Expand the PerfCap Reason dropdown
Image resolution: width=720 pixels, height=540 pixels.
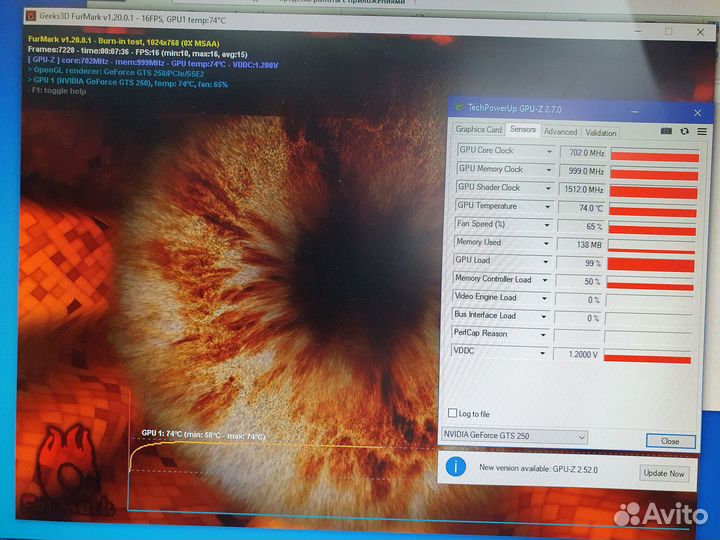click(x=543, y=335)
